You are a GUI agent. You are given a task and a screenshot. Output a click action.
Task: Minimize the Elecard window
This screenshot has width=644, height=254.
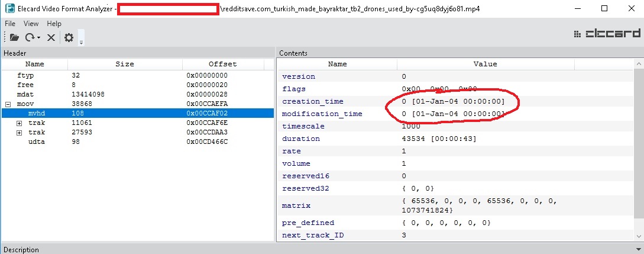click(x=577, y=8)
